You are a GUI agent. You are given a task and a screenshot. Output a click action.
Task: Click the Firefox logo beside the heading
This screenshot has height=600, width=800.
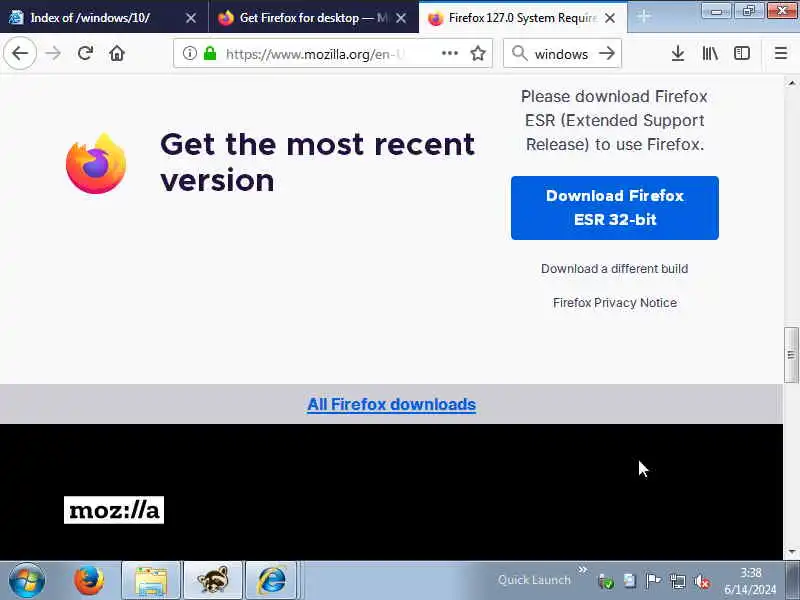click(x=96, y=163)
